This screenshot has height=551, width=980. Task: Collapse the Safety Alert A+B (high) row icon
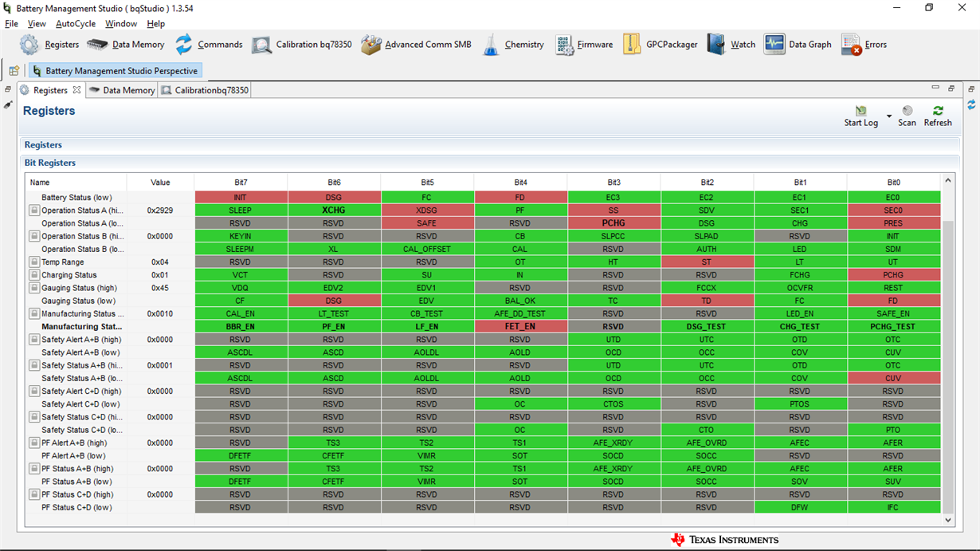click(34, 340)
